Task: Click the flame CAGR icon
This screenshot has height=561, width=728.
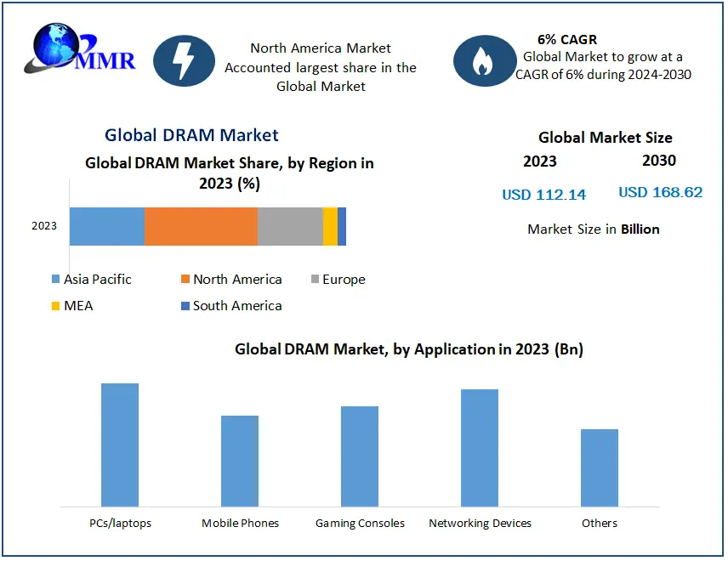Action: point(484,61)
